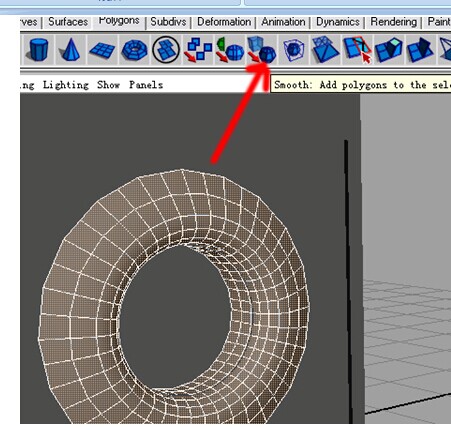Click the sphere inside wireframe cube icon

(294, 50)
